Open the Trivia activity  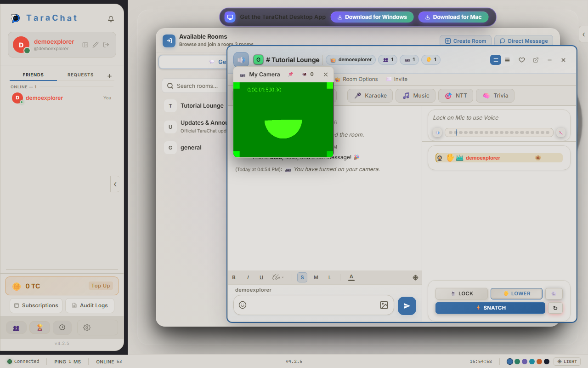pos(495,96)
